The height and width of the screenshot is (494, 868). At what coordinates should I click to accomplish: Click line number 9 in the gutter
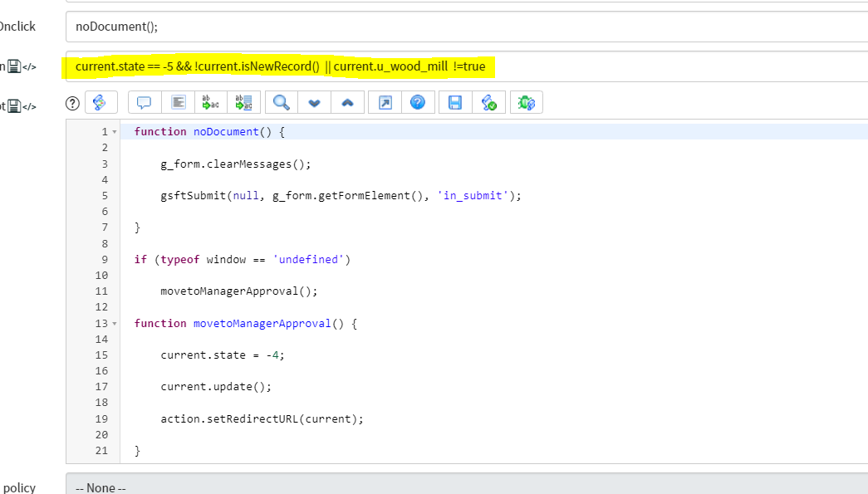105,259
